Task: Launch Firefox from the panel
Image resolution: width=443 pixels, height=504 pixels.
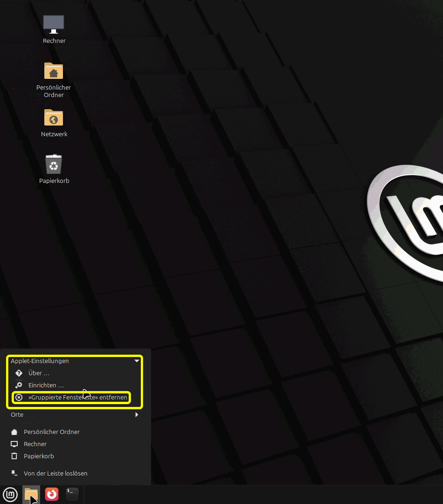Action: pos(52,494)
